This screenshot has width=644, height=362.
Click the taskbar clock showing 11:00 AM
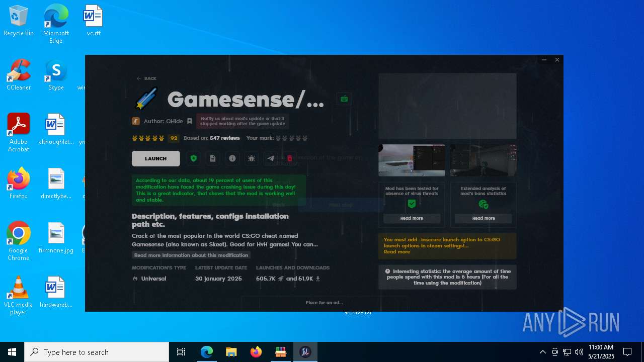point(601,352)
